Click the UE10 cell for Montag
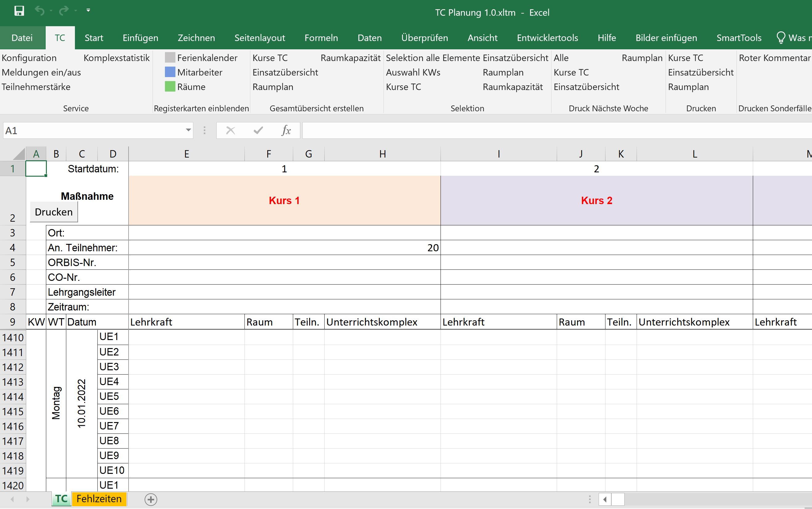The image size is (812, 509). (113, 470)
